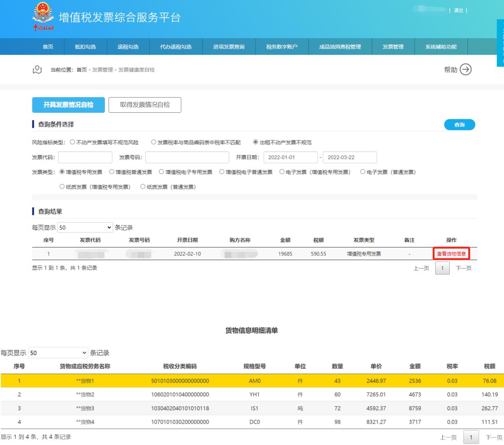
Task: Expand the goods list per-page dropdown
Action: pyautogui.click(x=58, y=353)
